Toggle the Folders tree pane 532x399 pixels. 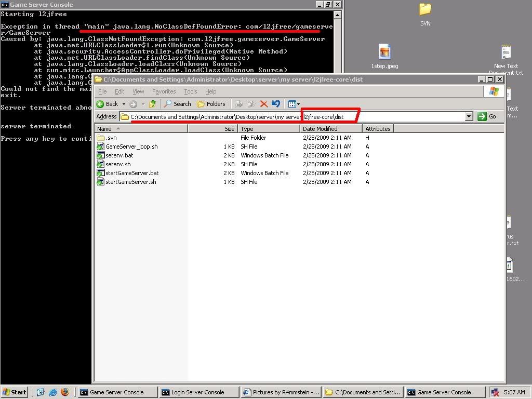click(211, 104)
